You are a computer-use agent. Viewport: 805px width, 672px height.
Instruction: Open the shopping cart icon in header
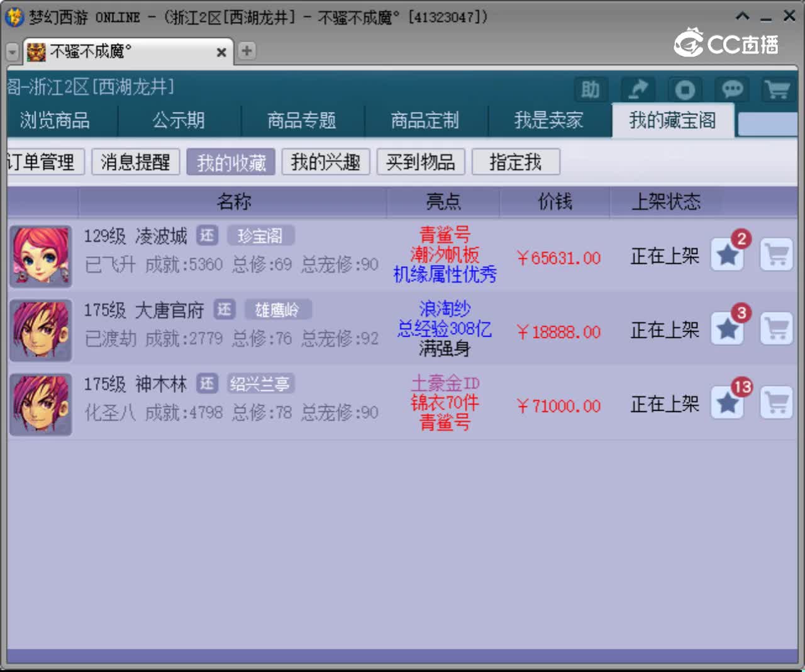point(777,89)
